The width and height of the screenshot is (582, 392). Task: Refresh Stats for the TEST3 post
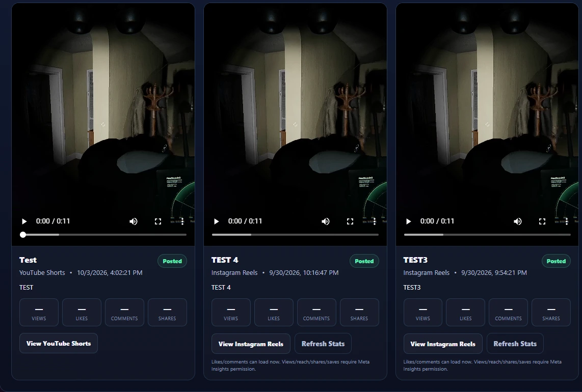[x=515, y=344]
